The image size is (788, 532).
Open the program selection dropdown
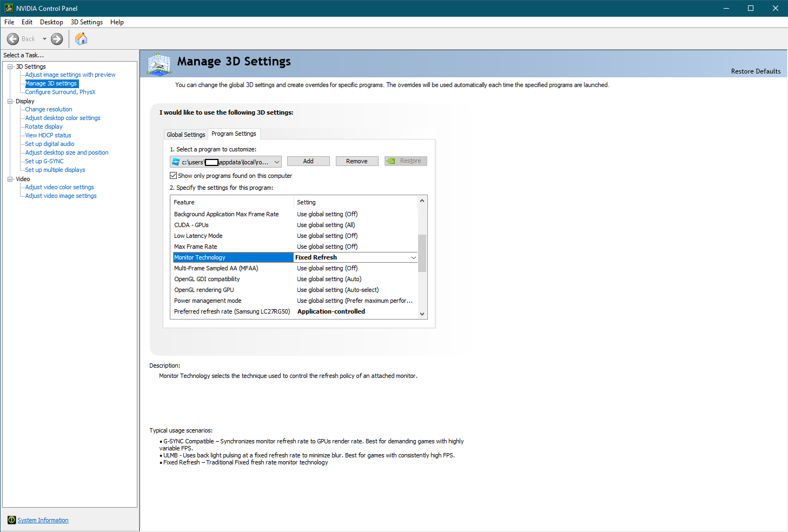click(x=226, y=162)
